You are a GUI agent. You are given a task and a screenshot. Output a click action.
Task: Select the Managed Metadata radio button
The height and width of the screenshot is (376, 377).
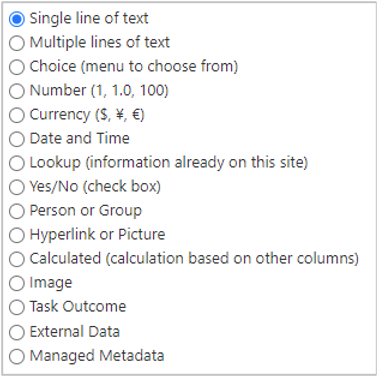click(x=17, y=356)
